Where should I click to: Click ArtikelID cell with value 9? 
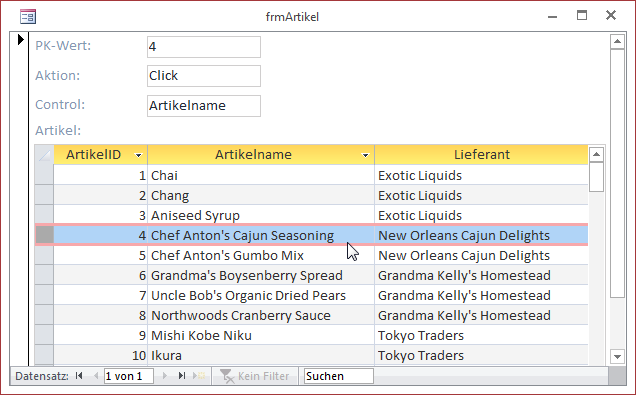(101, 335)
